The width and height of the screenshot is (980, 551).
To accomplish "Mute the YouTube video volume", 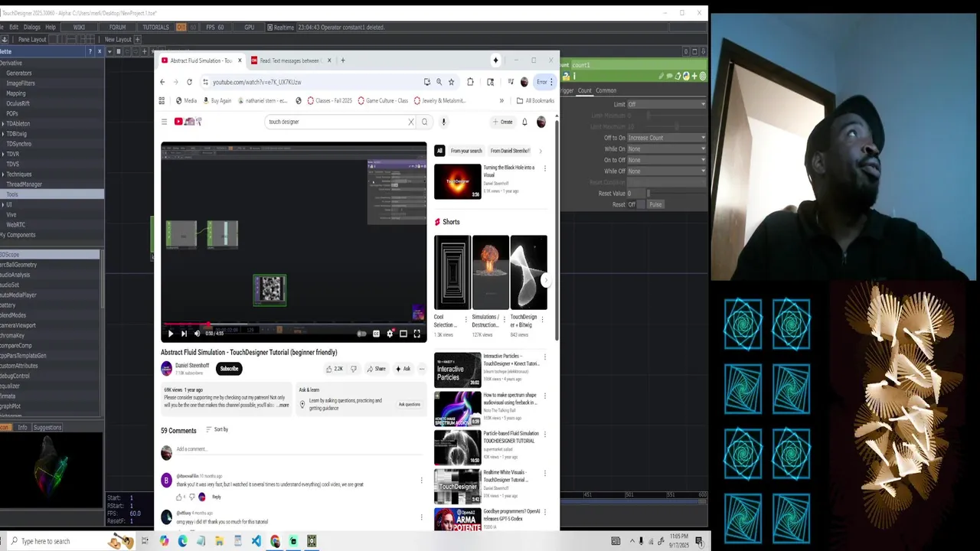I will click(x=197, y=334).
